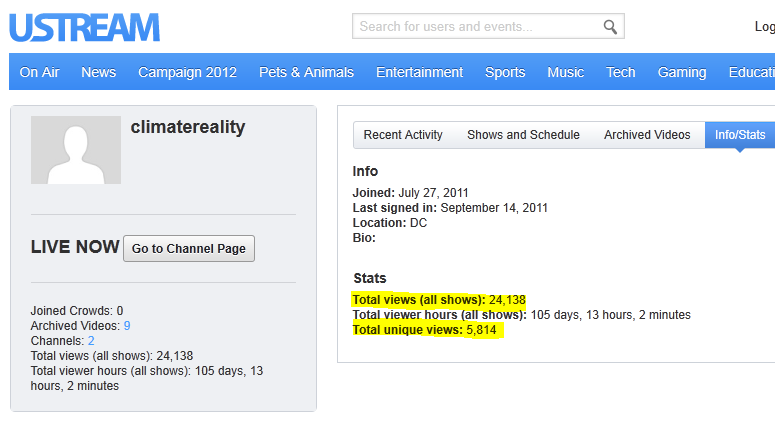
Task: Click the Channels count link 2
Action: click(91, 341)
